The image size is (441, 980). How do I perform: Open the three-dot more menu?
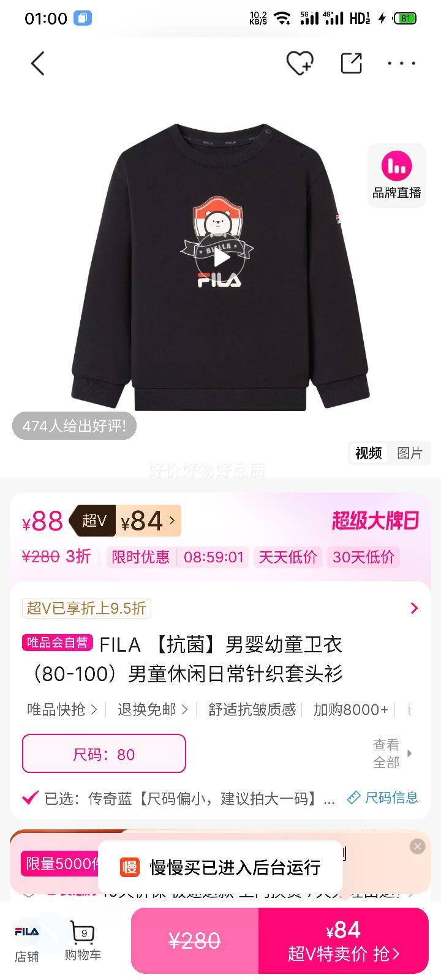point(401,63)
